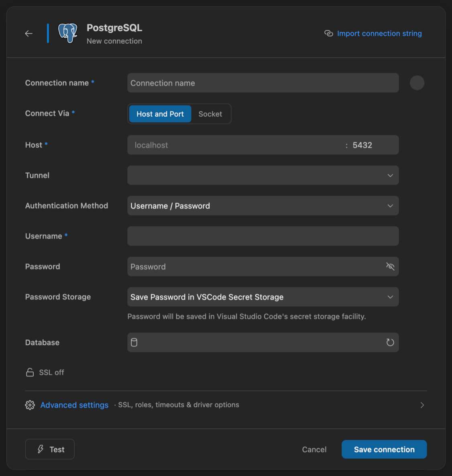
Task: Click the Database input field
Action: (263, 342)
